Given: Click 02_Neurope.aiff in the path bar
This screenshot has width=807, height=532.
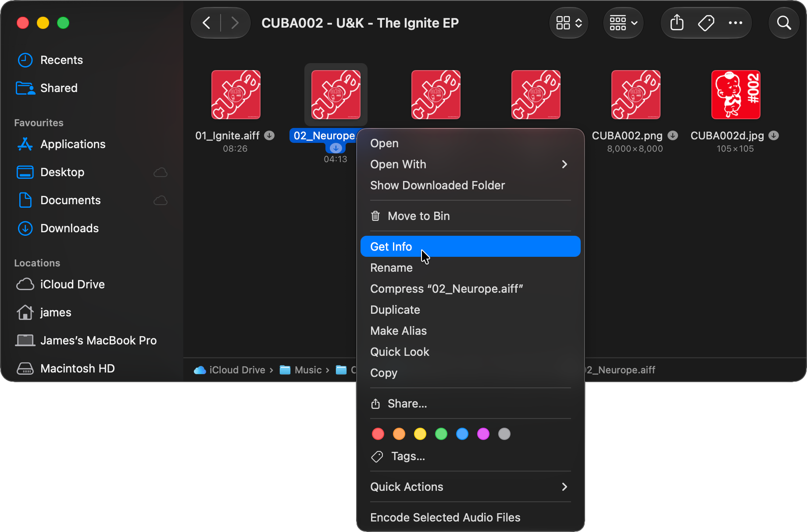Looking at the screenshot, I should coord(620,370).
